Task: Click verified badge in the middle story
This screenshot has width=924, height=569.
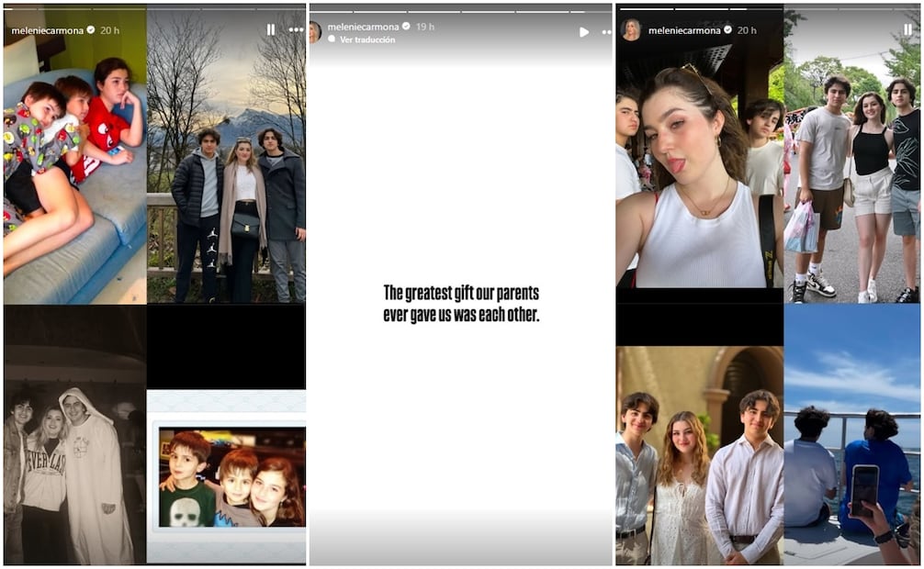Action: click(x=407, y=27)
